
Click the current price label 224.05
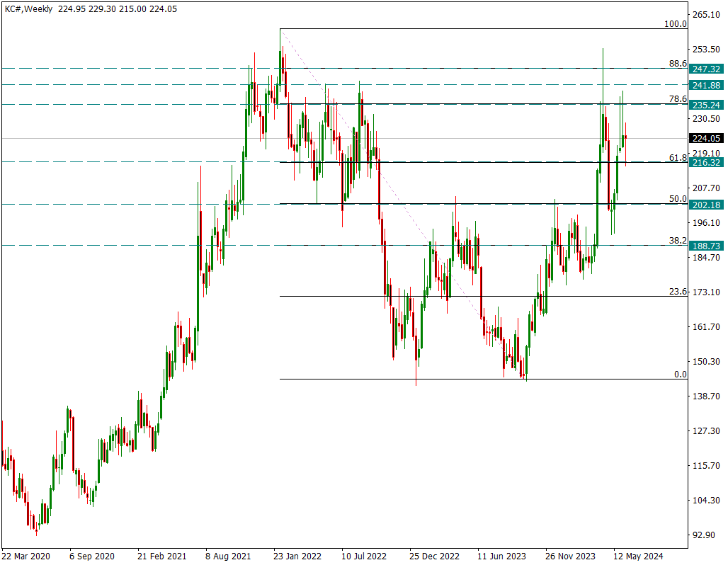pyautogui.click(x=706, y=138)
